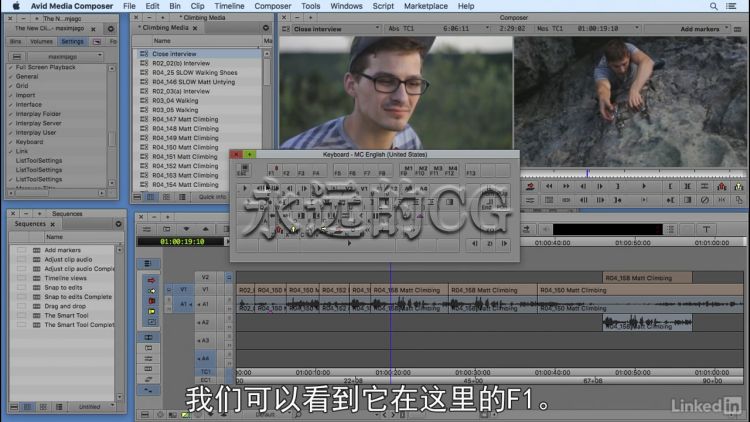Open the Composer menu
Screen dimensions: 750x422
[x=273, y=6]
